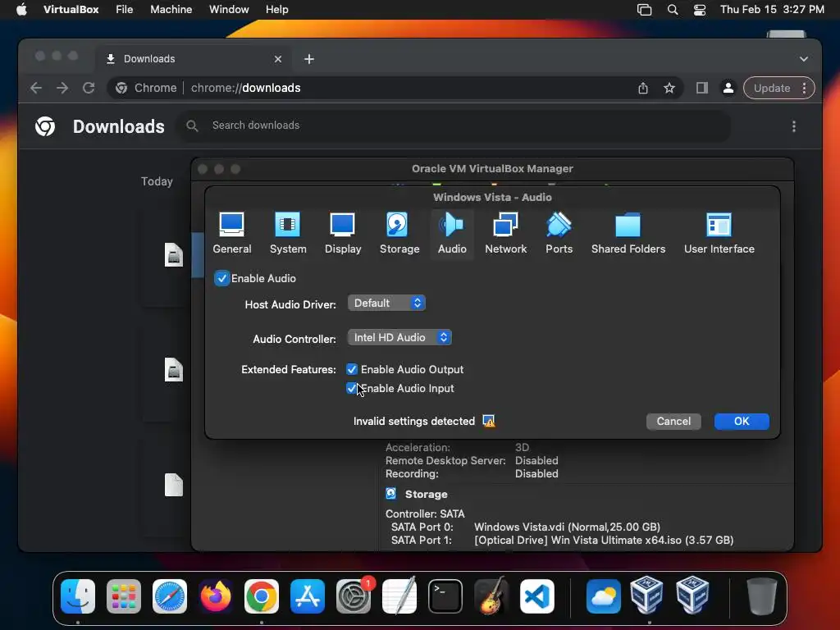Toggle the Enable Audio Input checkbox

(352, 388)
